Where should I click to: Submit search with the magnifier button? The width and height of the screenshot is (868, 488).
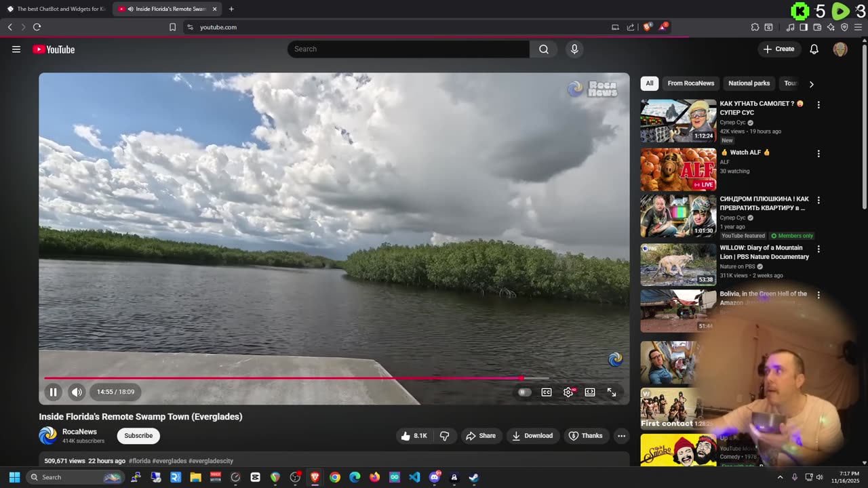point(544,49)
